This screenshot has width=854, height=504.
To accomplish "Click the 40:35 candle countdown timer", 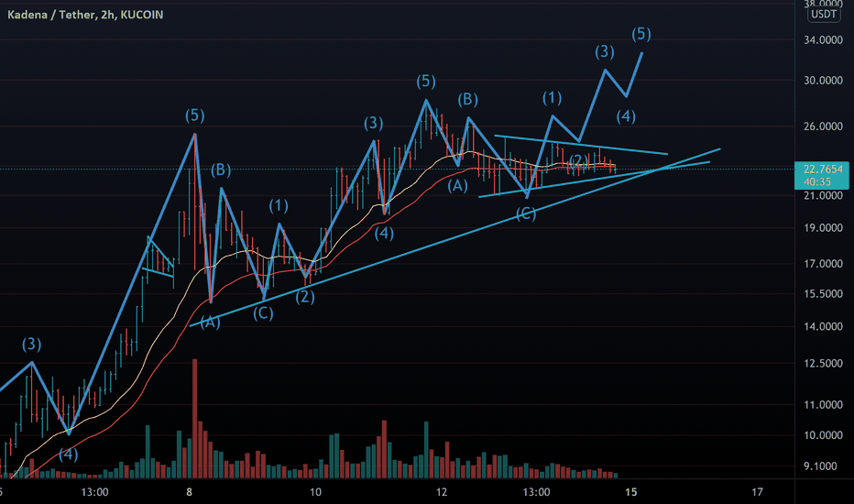I will point(817,182).
